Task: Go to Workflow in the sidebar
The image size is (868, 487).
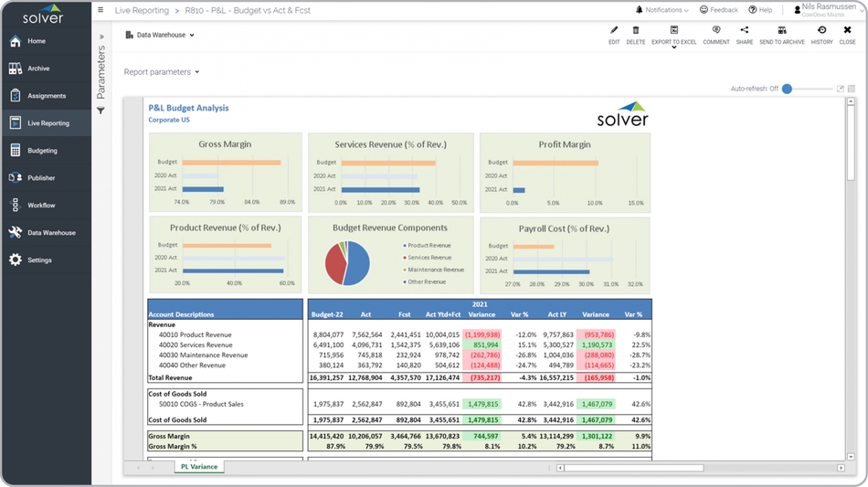Action: (x=41, y=206)
